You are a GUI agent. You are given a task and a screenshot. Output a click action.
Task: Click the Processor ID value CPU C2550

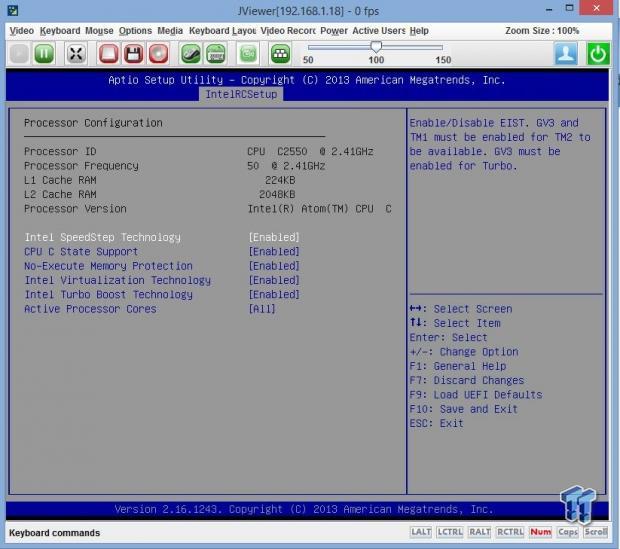[x=310, y=151]
